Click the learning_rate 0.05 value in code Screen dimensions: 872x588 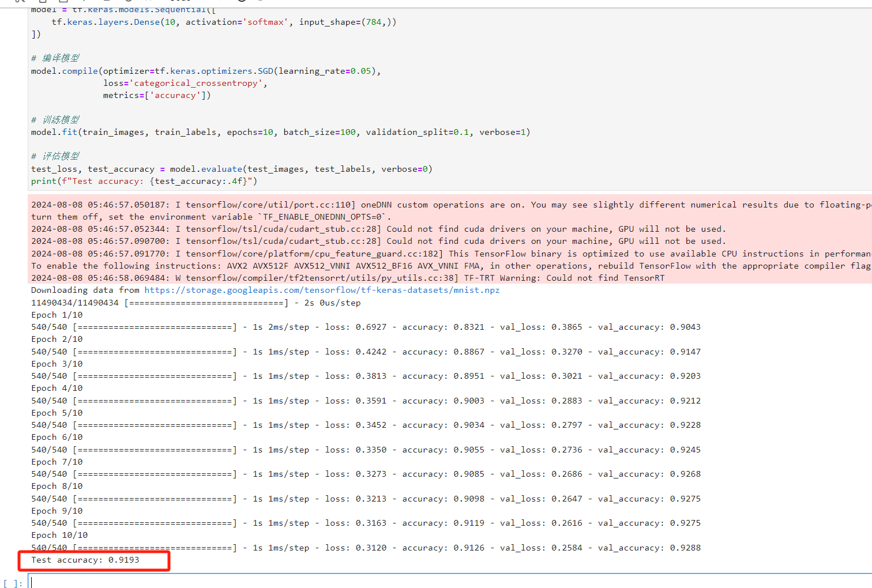pos(361,71)
